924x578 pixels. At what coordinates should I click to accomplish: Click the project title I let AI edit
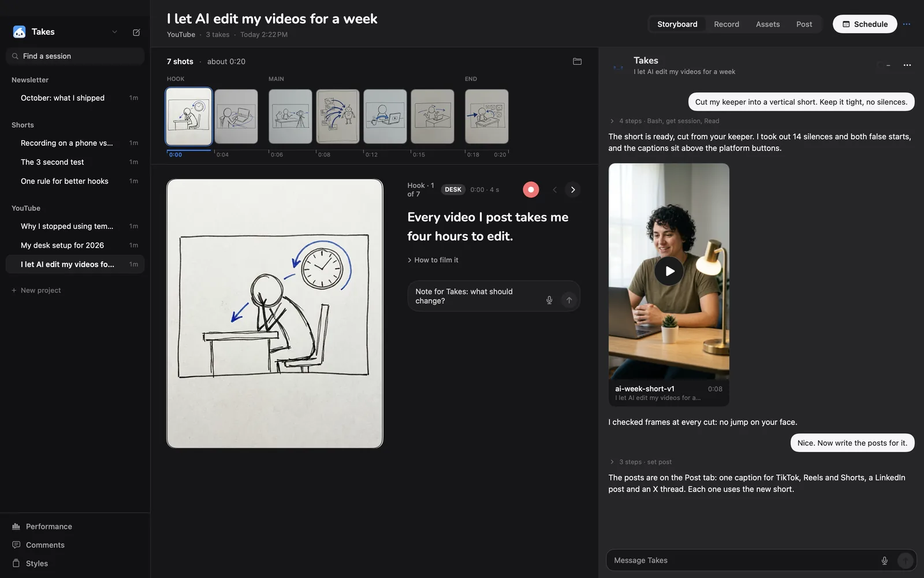[x=272, y=18]
